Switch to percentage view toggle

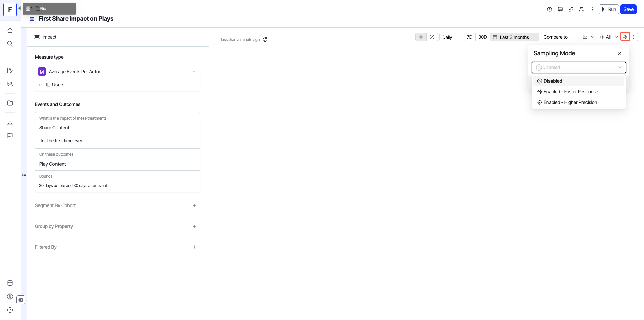click(432, 37)
